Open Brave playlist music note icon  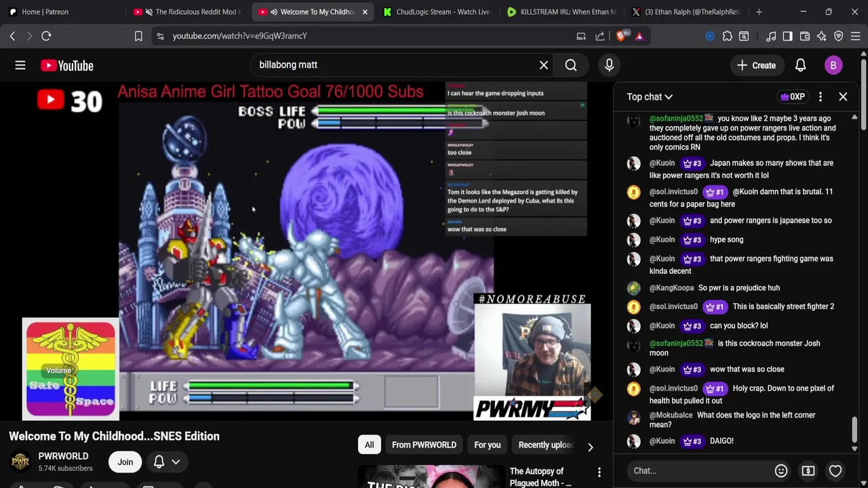pos(771,36)
